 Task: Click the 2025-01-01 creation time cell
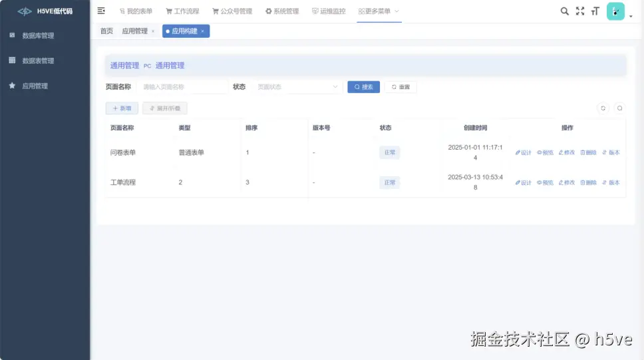click(x=475, y=152)
